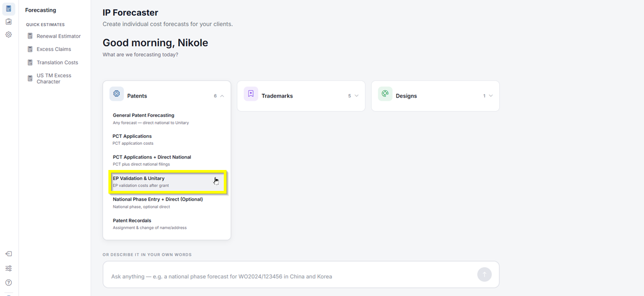Expand the Designs card chevron
The image size is (644, 296).
point(491,96)
